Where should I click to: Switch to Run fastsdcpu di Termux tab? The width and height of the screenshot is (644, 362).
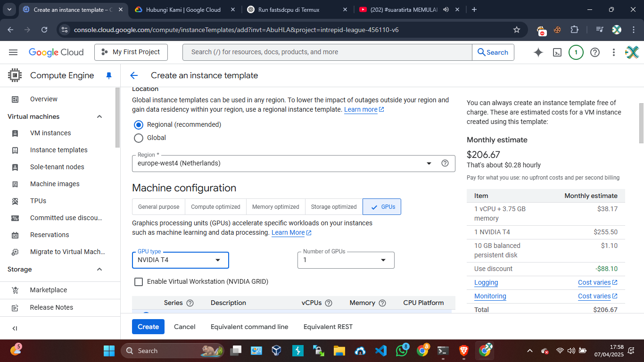pos(297,9)
